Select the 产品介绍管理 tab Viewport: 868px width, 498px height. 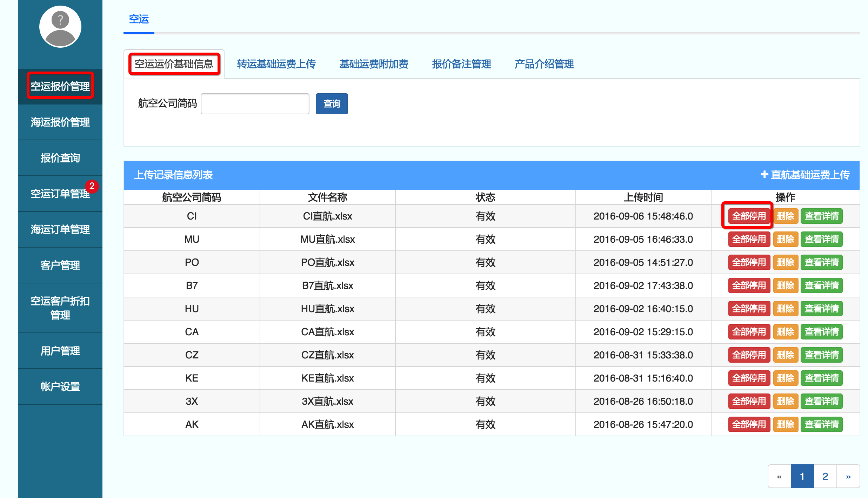click(x=544, y=64)
